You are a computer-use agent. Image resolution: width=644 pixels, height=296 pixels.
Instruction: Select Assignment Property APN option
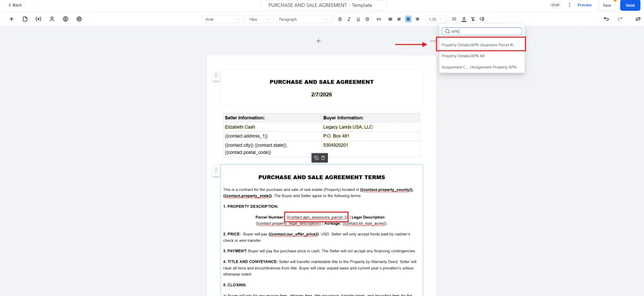tap(482, 67)
